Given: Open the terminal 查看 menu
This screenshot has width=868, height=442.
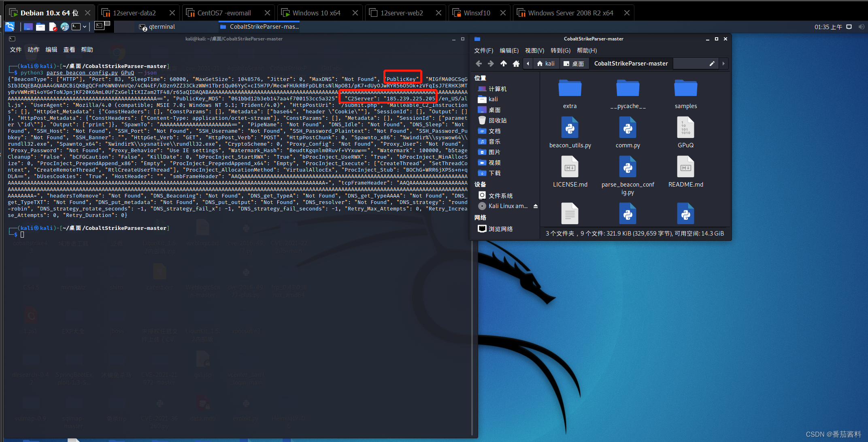Looking at the screenshot, I should [69, 49].
